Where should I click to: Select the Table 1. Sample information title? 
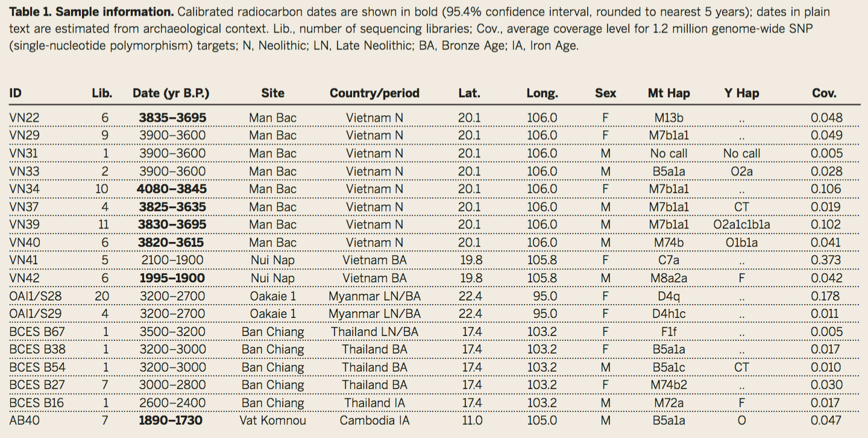click(x=90, y=12)
